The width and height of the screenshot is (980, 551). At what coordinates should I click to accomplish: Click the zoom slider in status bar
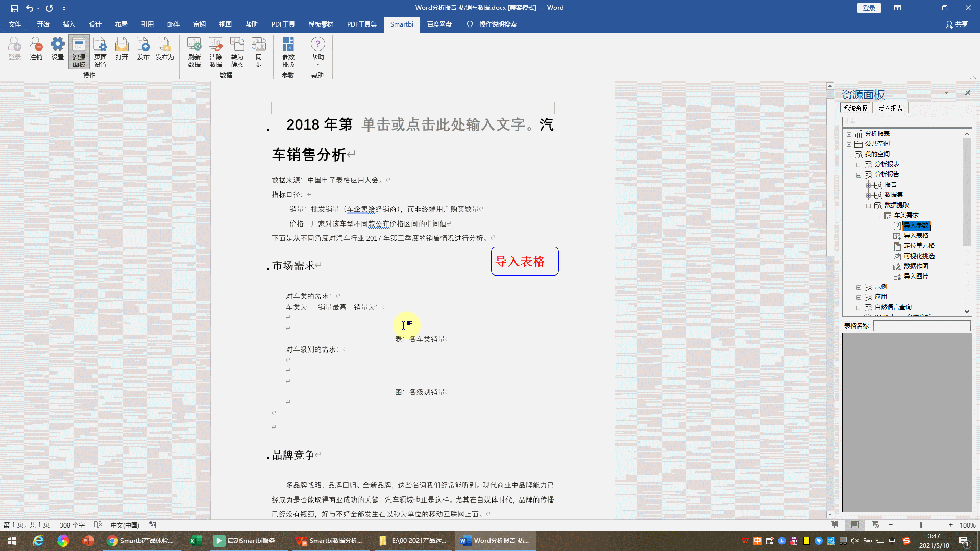pos(920,525)
